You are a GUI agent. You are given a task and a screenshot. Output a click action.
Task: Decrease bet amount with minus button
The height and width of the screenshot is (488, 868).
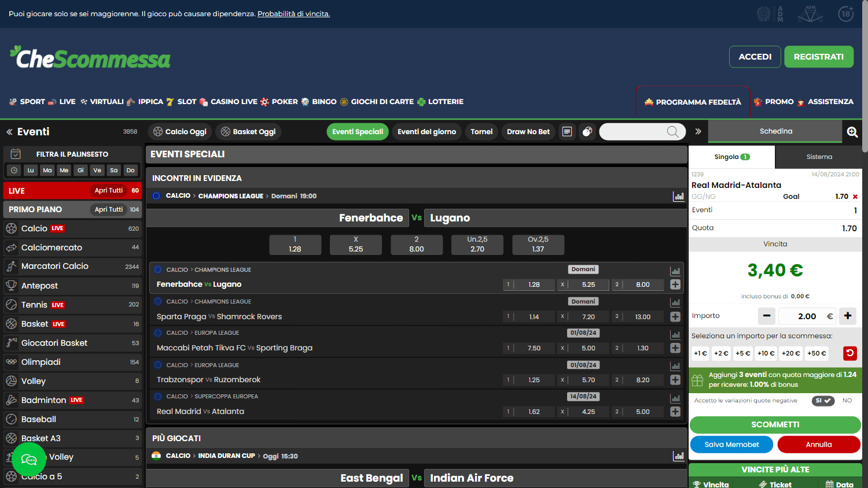pos(767,316)
